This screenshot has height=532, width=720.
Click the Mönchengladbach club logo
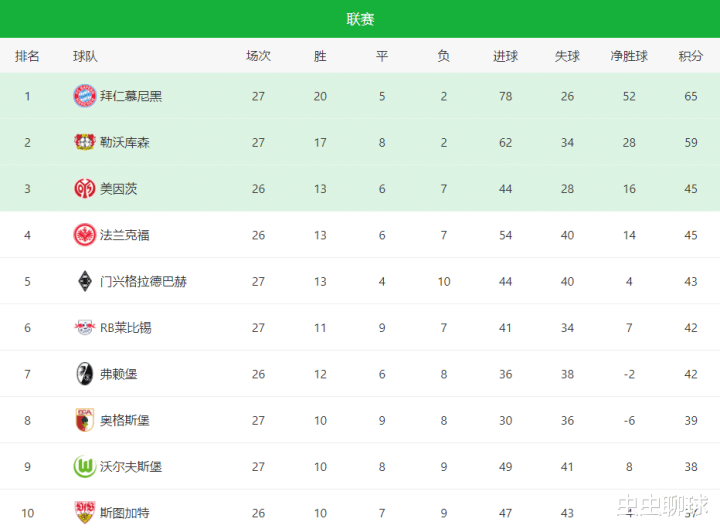(84, 281)
